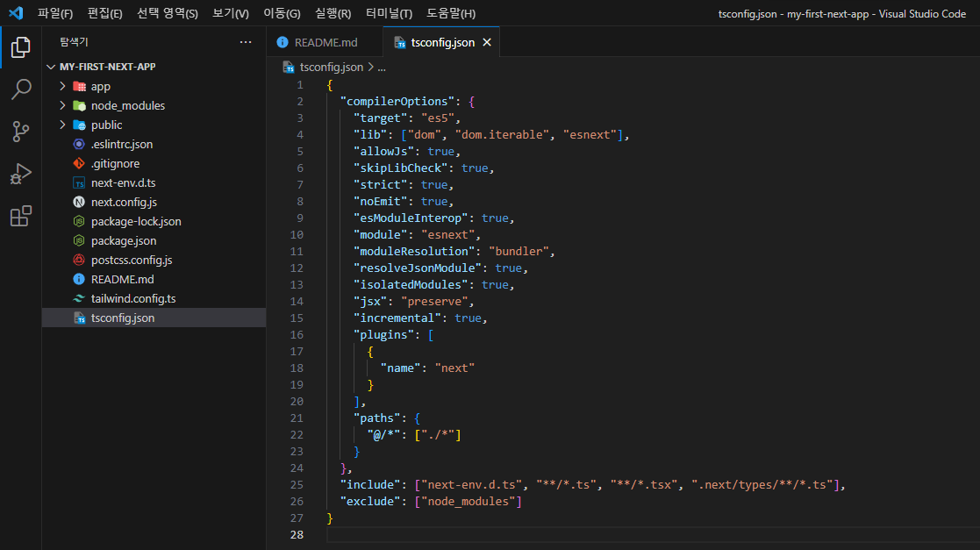Collapse the MY-FIRST-NEXT-APP root folder
Screen dimensions: 980x550
pos(51,67)
